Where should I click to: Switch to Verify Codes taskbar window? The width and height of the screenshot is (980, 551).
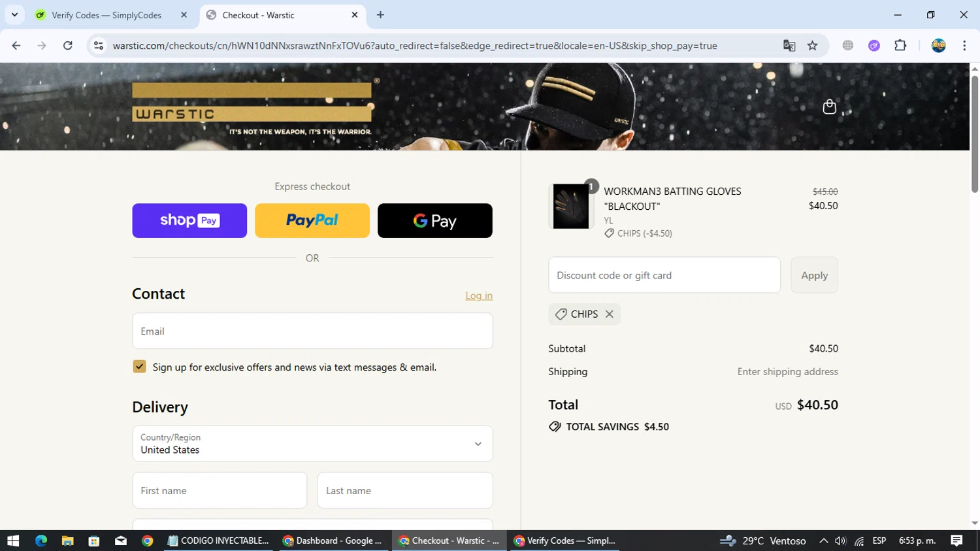pyautogui.click(x=566, y=541)
